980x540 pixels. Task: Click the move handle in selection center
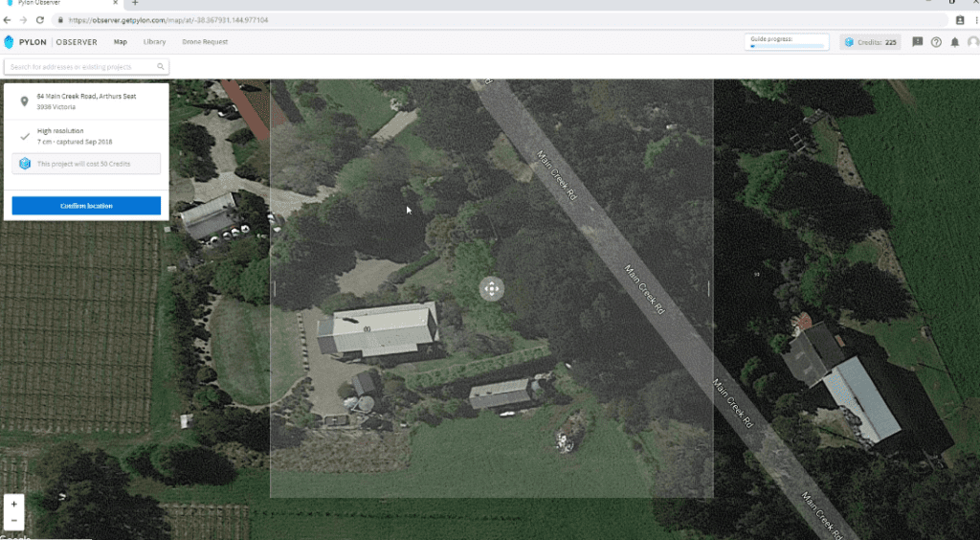[492, 289]
